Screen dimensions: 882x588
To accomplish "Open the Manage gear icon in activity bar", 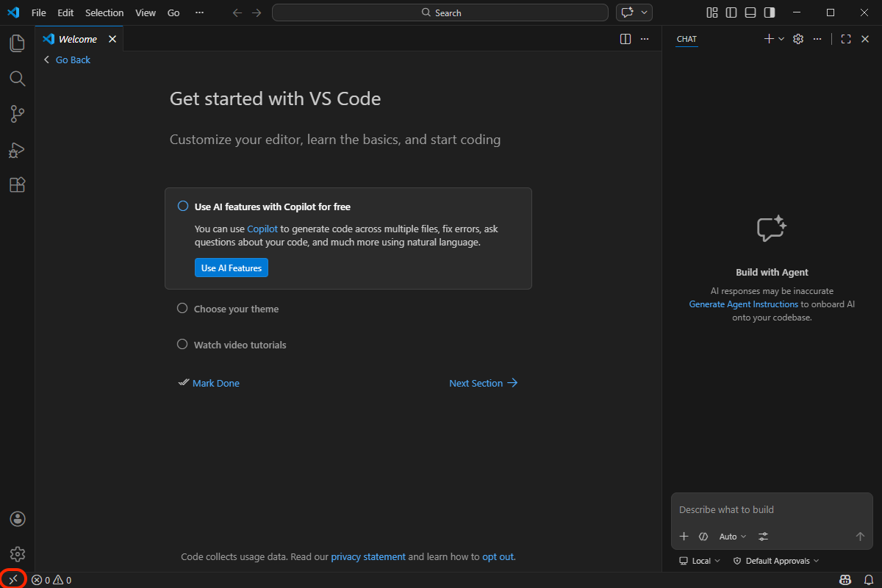I will (18, 553).
